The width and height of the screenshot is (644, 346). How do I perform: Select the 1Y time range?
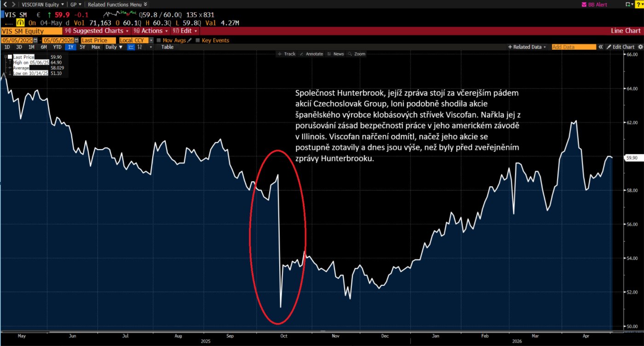pos(70,47)
